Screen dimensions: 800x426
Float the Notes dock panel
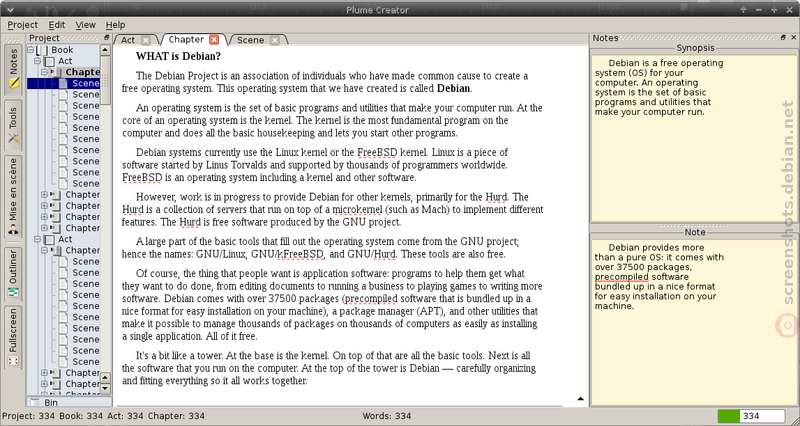[784, 38]
